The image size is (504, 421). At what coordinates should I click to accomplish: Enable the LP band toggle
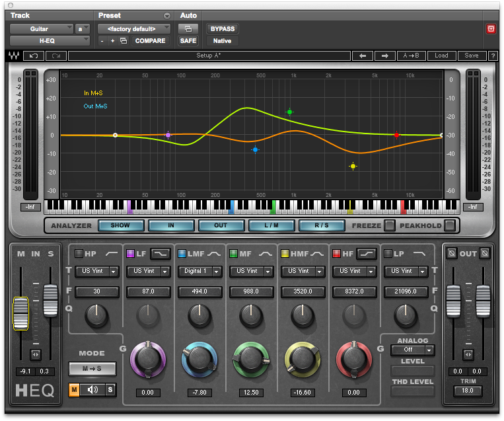coord(388,254)
